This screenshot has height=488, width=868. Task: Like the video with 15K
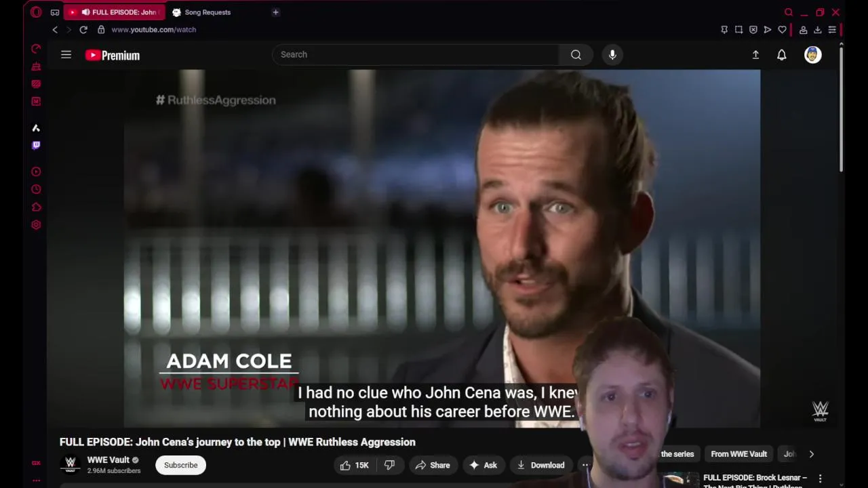pyautogui.click(x=355, y=465)
